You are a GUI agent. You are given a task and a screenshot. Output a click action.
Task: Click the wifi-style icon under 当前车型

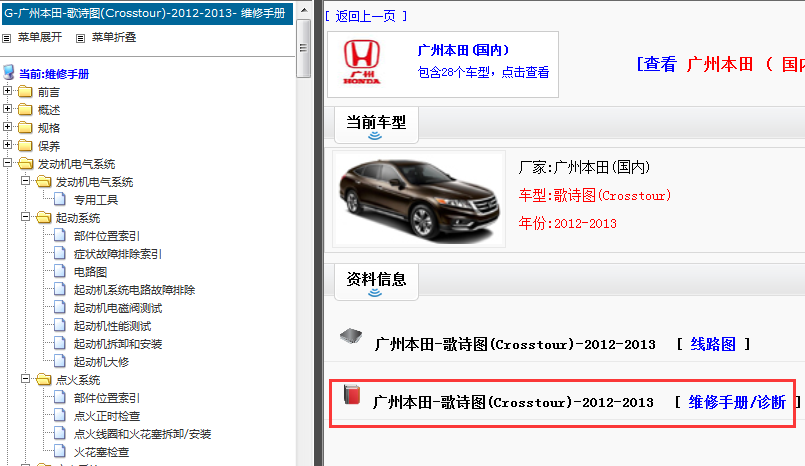pyautogui.click(x=375, y=135)
